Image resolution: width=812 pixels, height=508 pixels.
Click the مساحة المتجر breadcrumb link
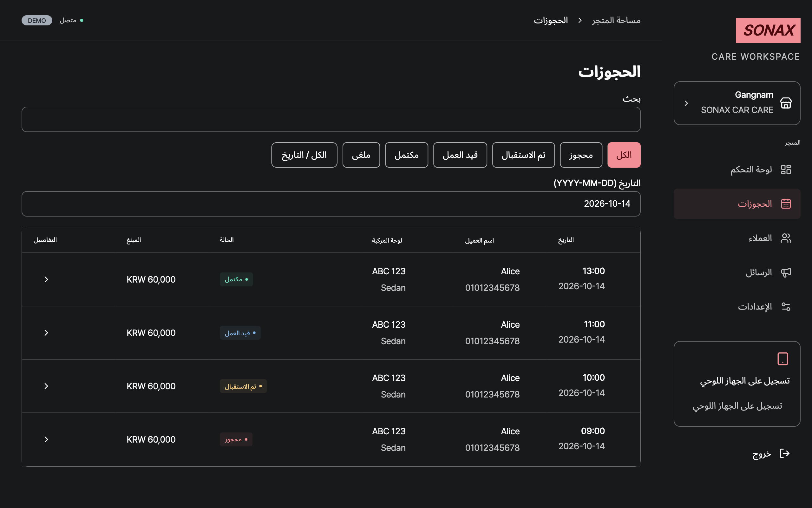tap(616, 21)
